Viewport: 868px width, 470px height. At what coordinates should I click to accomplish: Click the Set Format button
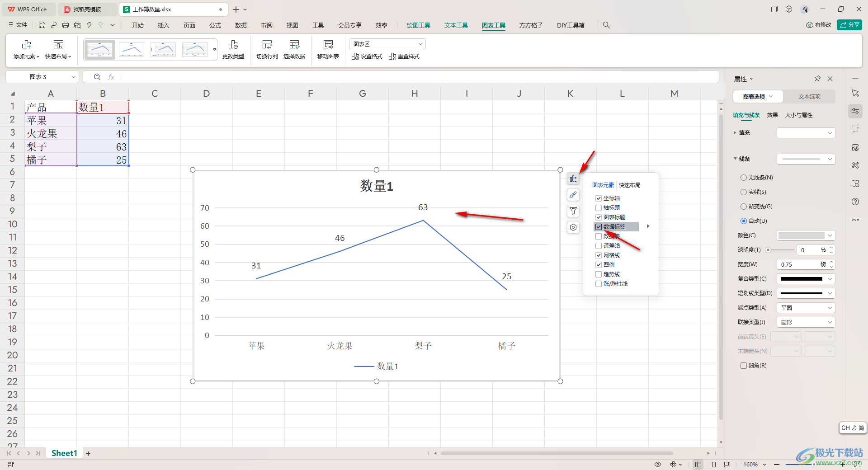pos(367,56)
